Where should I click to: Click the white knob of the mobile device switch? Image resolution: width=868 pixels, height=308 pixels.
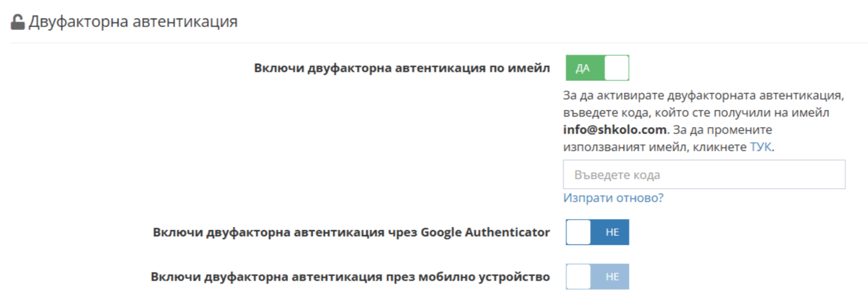[x=578, y=276]
